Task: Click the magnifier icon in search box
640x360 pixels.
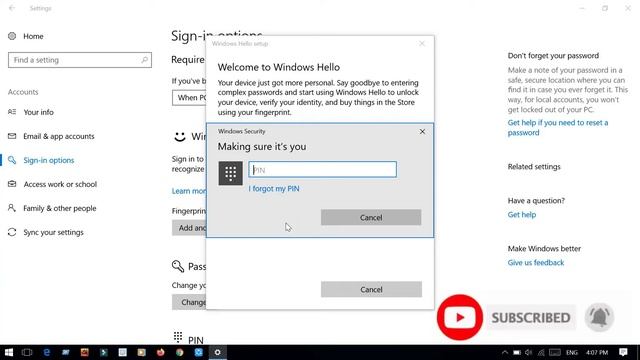Action: (144, 60)
